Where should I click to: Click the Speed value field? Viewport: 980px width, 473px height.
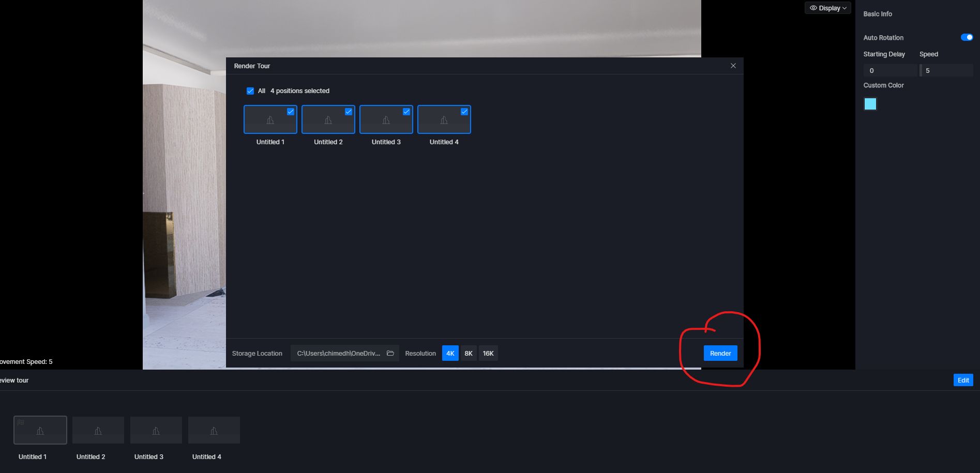[947, 70]
